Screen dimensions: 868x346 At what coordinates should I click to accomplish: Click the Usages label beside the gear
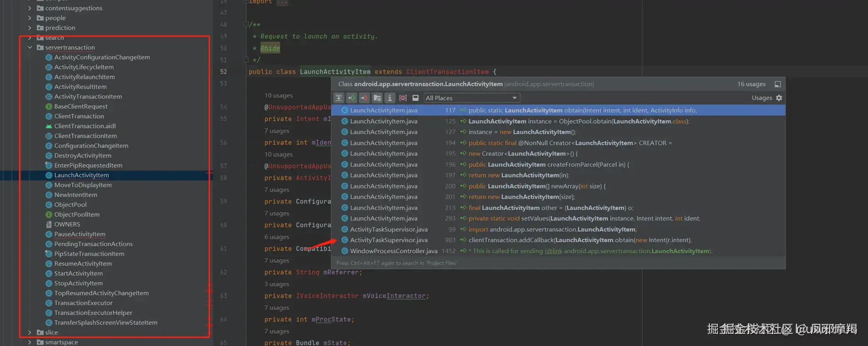762,98
